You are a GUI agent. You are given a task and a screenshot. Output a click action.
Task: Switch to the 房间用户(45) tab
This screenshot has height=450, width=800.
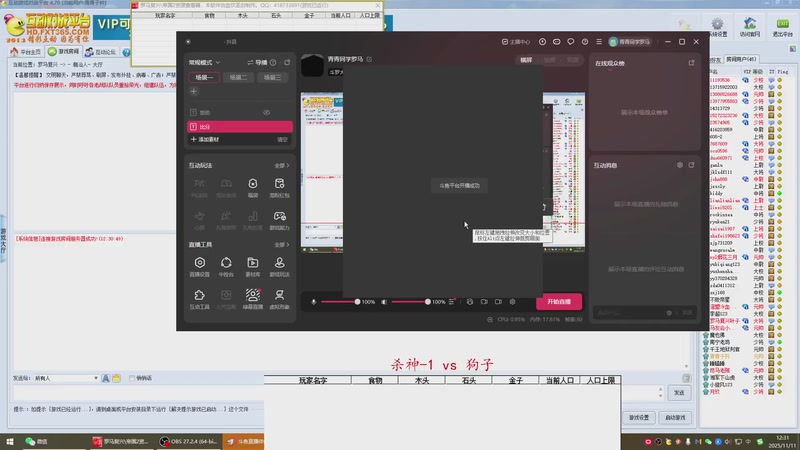[x=741, y=59]
